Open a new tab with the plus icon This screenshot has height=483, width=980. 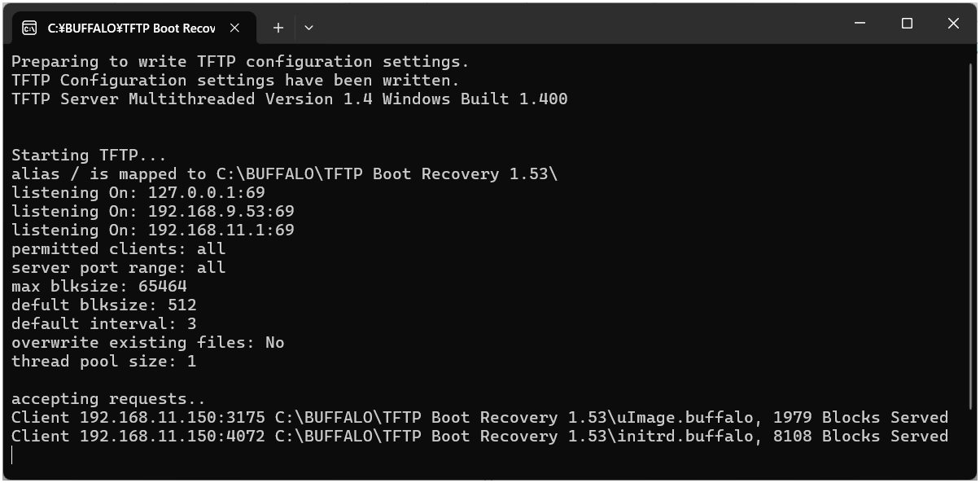click(278, 28)
